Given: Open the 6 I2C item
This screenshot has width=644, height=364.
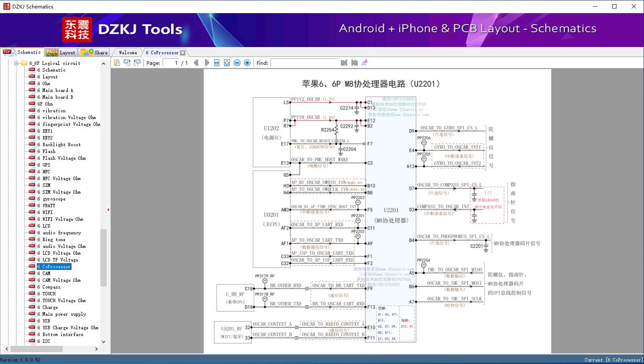Looking at the screenshot, I should (44, 341).
